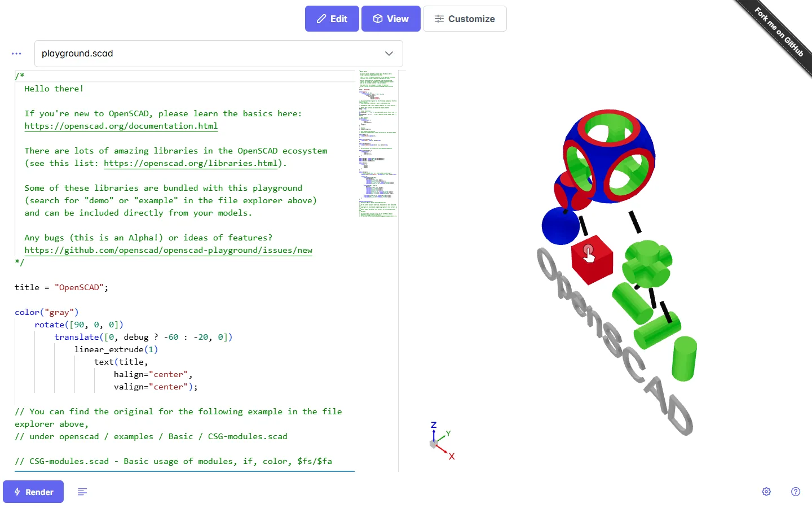Click the sliders icon on Customize button

pos(439,19)
